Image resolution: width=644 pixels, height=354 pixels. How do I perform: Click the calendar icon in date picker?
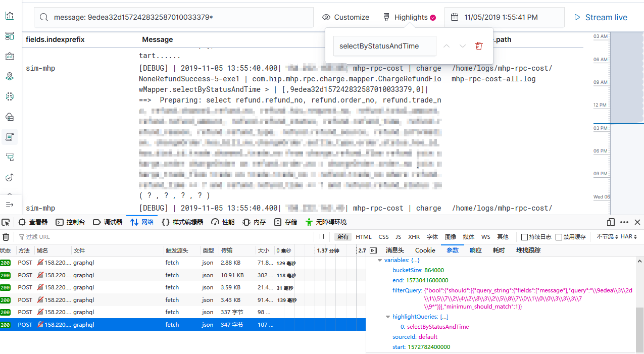[x=455, y=17]
